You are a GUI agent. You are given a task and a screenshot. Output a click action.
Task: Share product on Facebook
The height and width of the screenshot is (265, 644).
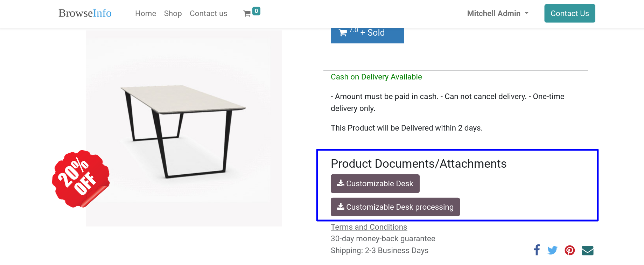tap(537, 250)
